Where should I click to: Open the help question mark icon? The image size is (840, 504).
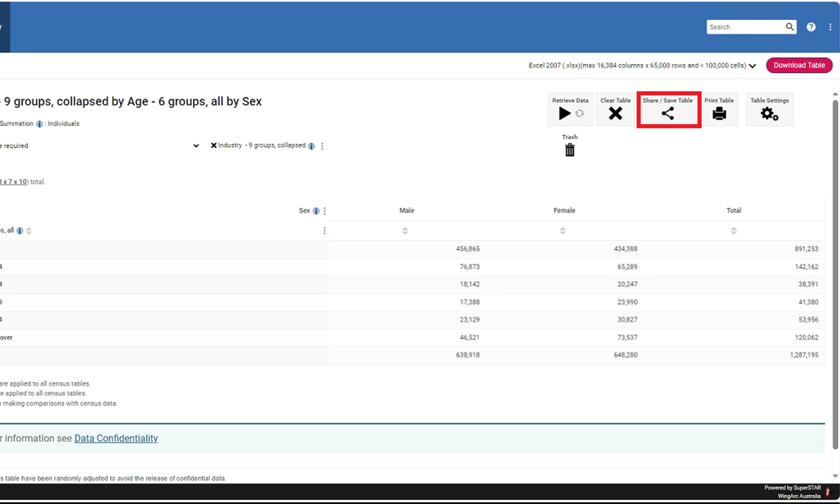[x=811, y=27]
